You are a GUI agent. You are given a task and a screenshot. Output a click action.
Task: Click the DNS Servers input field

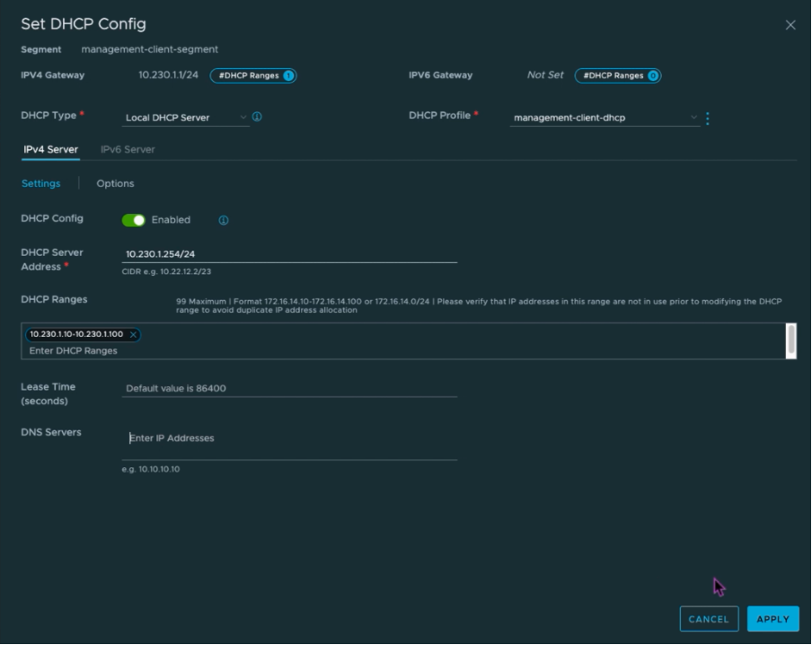click(x=289, y=438)
